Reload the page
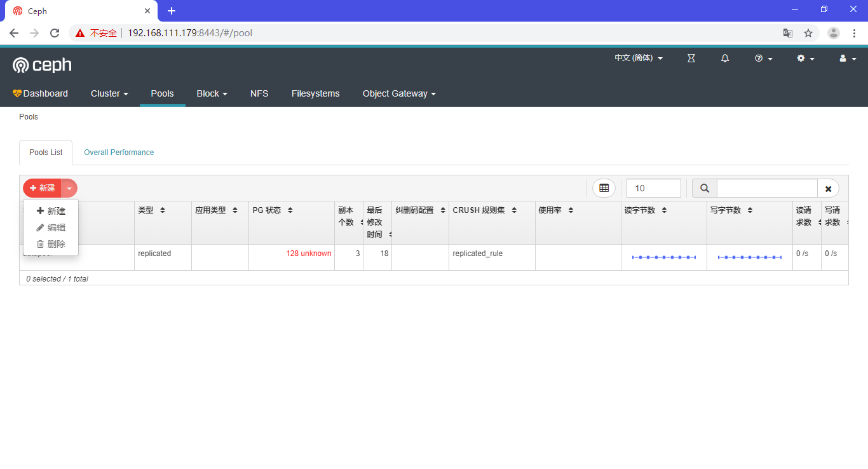Viewport: 868px width, 469px height. (55, 33)
